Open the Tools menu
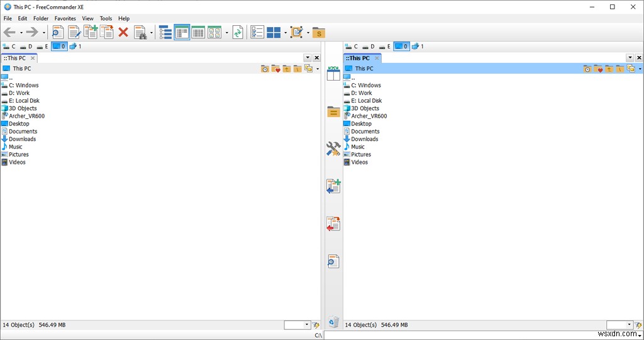 [x=106, y=18]
